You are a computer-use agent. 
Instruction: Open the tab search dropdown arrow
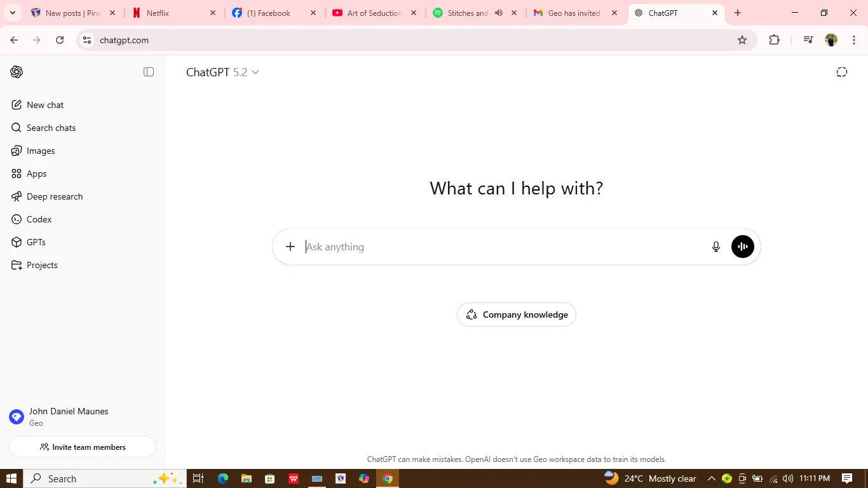[12, 13]
